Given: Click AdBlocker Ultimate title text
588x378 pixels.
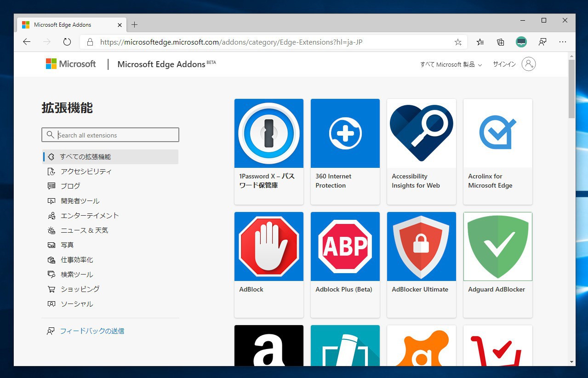Looking at the screenshot, I should point(420,289).
